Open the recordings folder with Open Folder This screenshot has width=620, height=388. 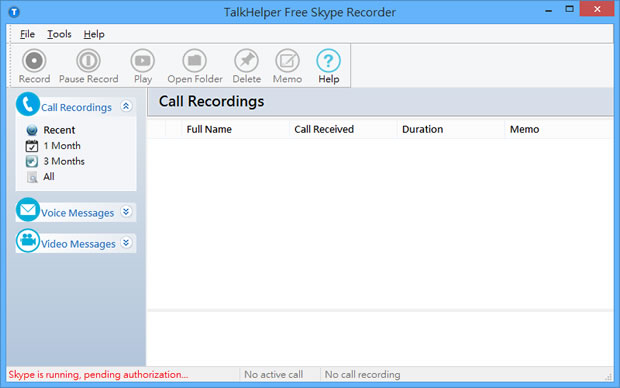point(195,61)
